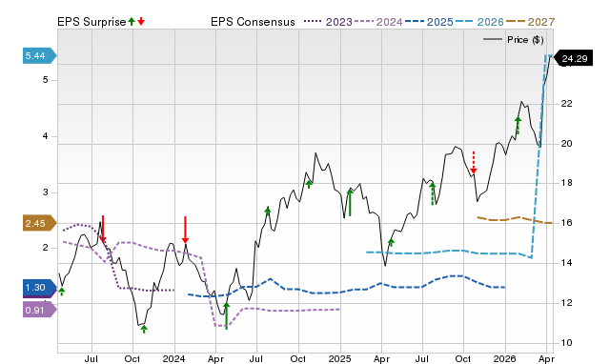The image size is (610, 364).
Task: Click the Apr label just after 2024
Action: pyautogui.click(x=215, y=358)
